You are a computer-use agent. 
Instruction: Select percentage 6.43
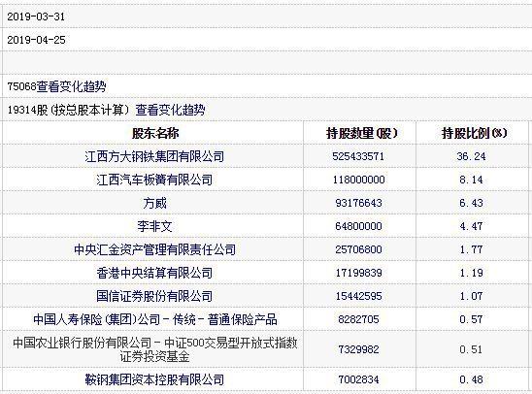[x=471, y=203]
